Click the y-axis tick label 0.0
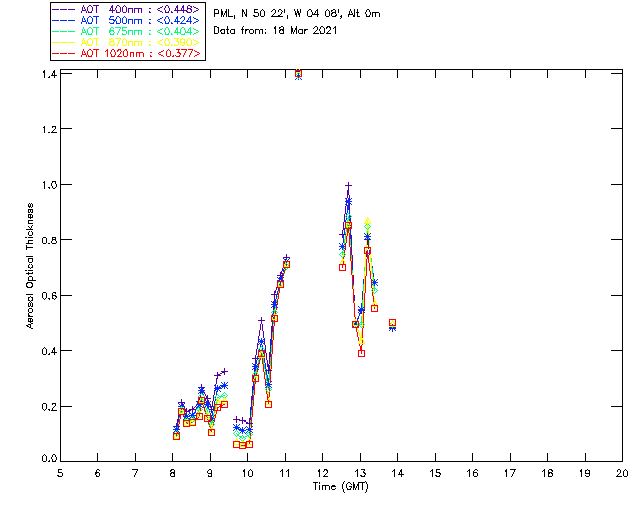The image size is (640, 512). click(49, 458)
